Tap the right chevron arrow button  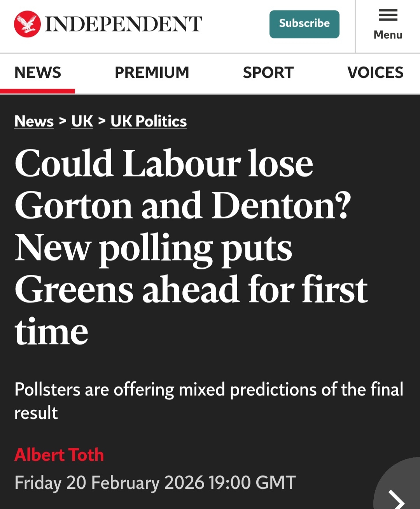tap(397, 498)
